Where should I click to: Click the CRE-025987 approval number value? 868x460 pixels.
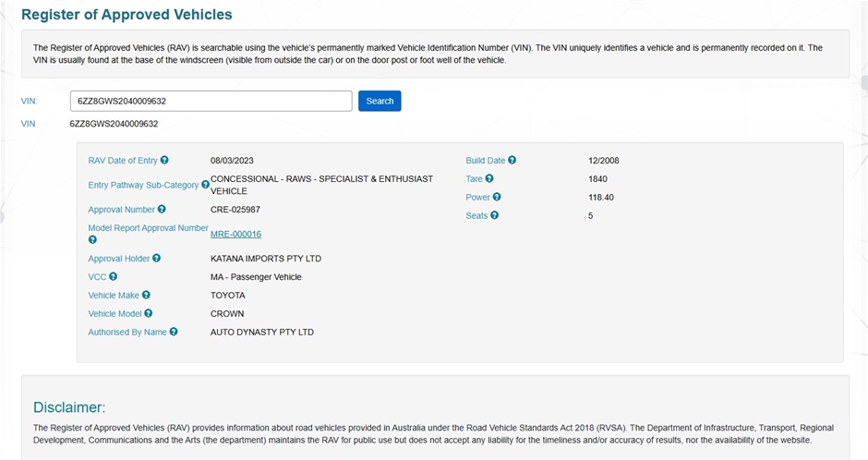[235, 210]
